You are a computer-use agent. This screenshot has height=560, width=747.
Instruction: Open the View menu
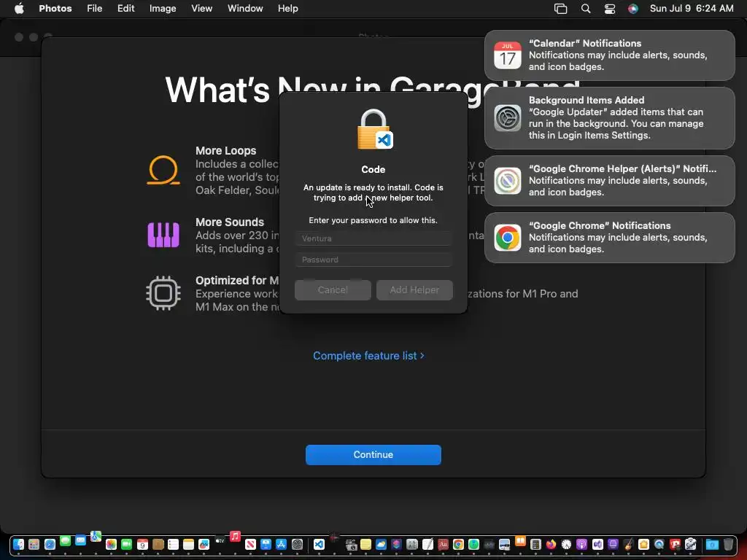(x=201, y=9)
